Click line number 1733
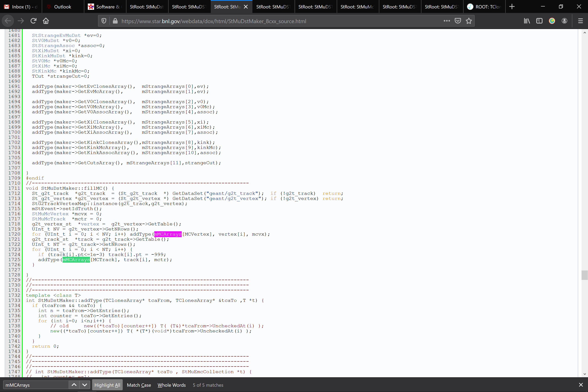 click(x=14, y=300)
